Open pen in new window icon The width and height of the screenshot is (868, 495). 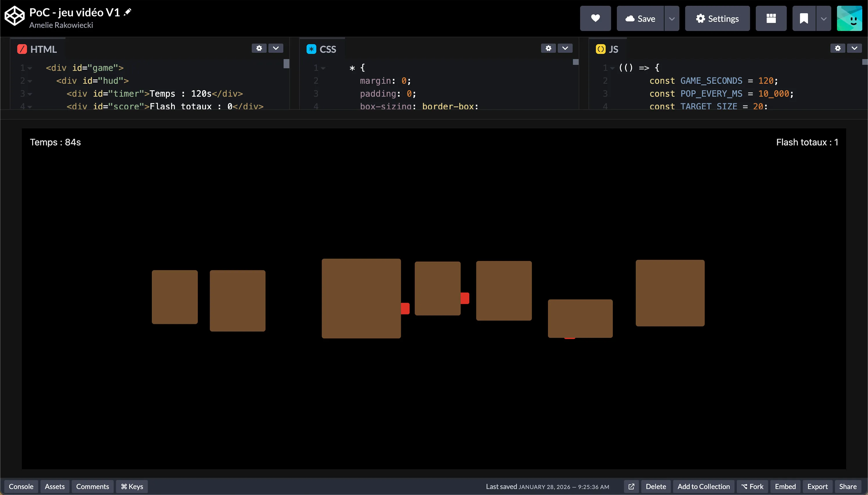631,487
